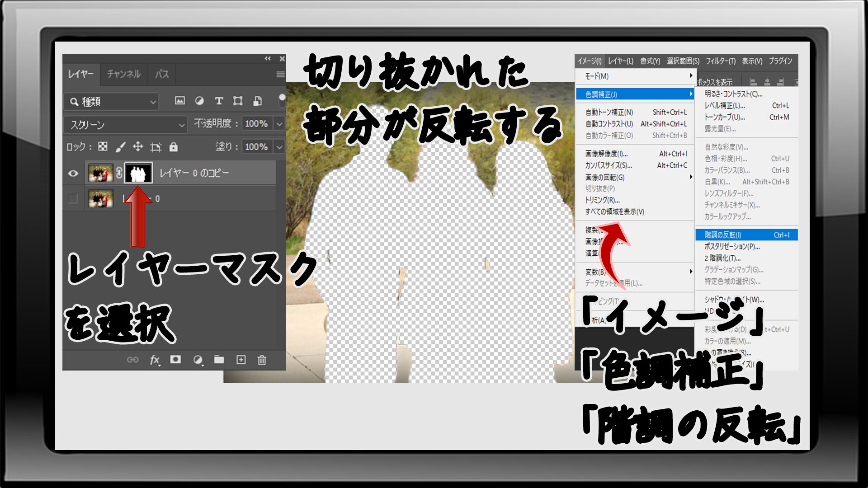Expand the 画像の回転(G) submenu
Screen dimensions: 868x488
pyautogui.click(x=636, y=177)
